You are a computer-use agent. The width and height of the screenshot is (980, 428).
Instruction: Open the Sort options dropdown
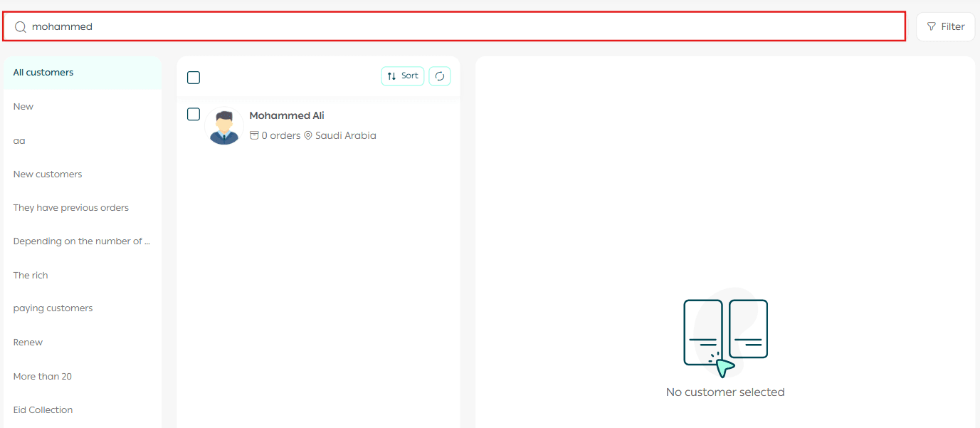click(x=403, y=76)
